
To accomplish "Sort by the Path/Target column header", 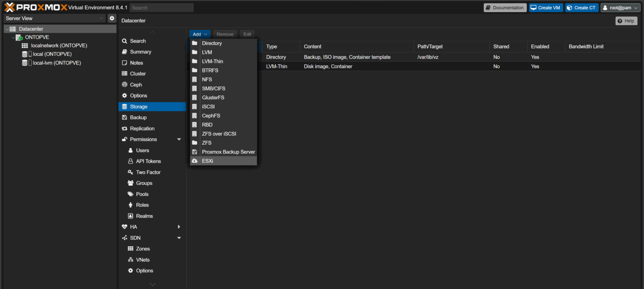I will click(x=452, y=47).
